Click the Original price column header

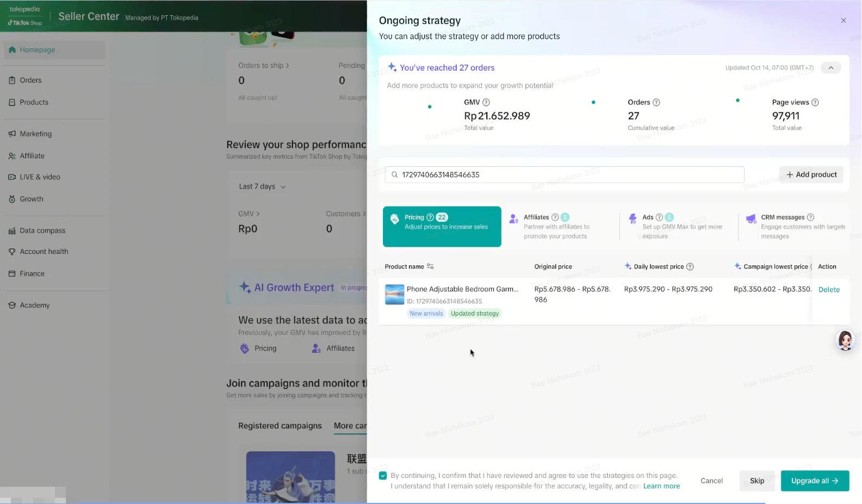coord(553,266)
